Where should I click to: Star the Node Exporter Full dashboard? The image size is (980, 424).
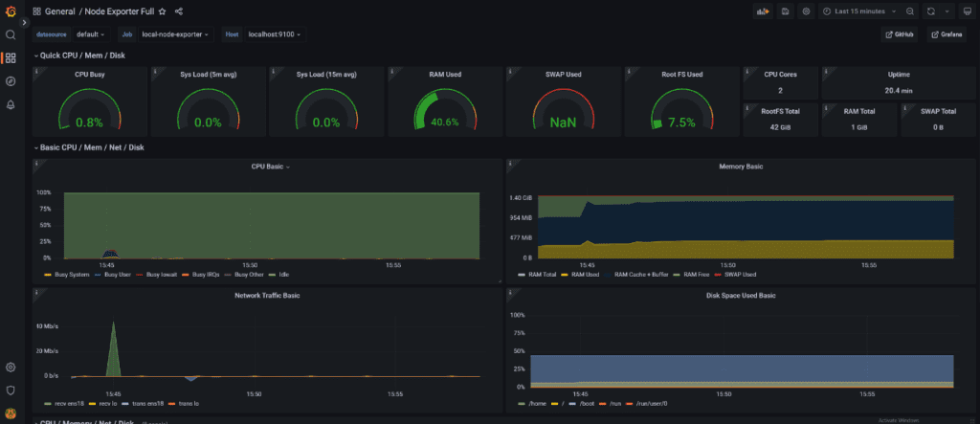point(162,11)
